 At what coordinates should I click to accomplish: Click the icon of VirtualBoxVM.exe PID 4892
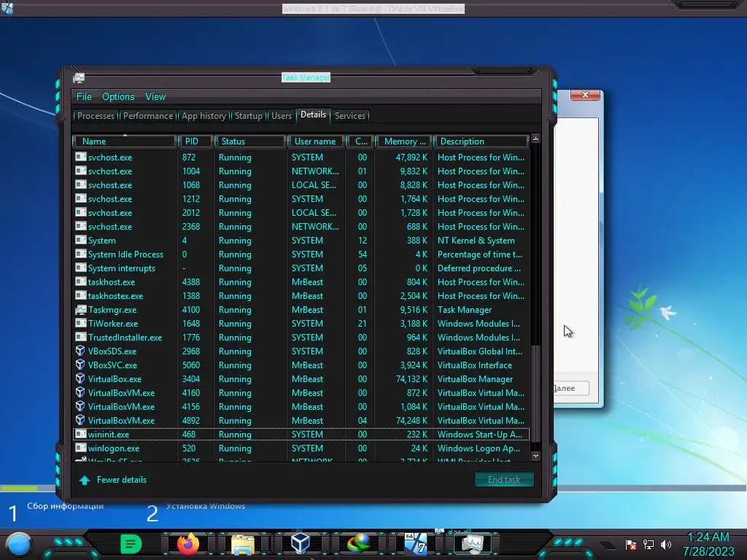pos(80,420)
